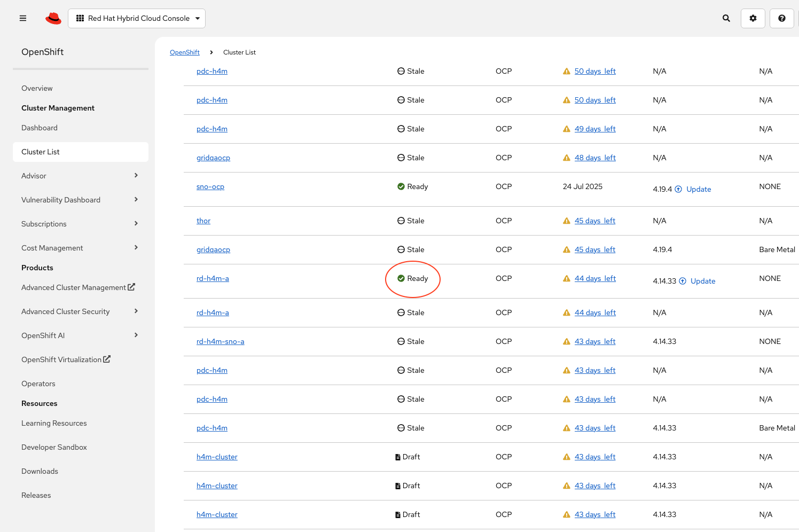Expand Vulnerability Dashboard in sidebar
799x532 pixels.
click(136, 200)
